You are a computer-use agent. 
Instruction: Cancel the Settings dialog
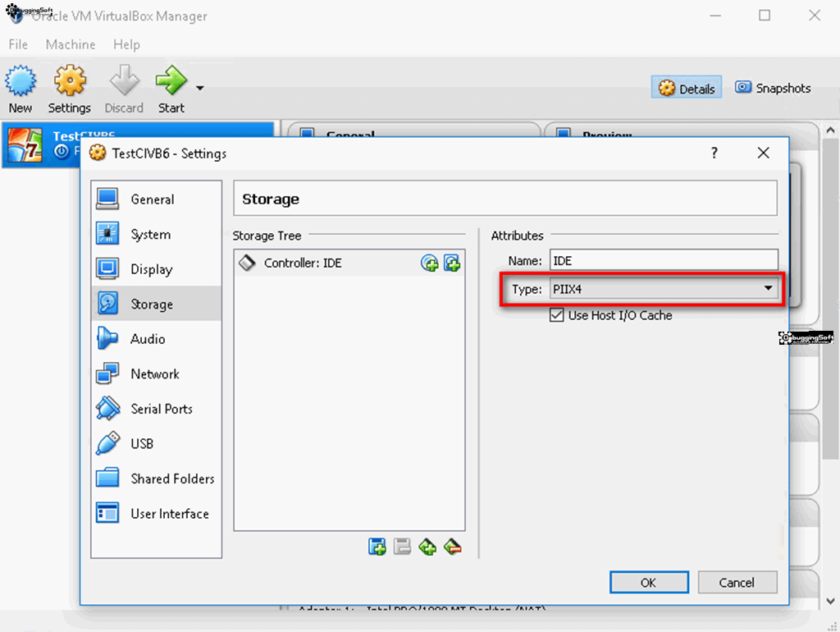point(737,582)
